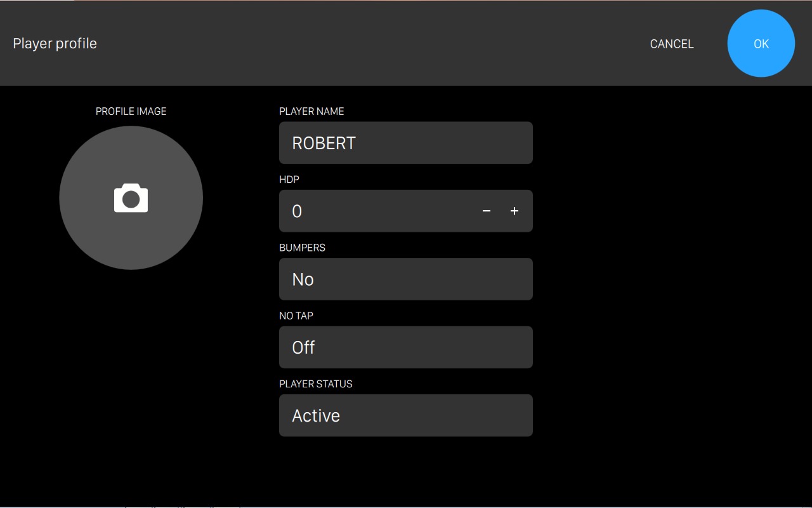Click the PLAYER STATUS label
The height and width of the screenshot is (508, 812).
point(315,384)
